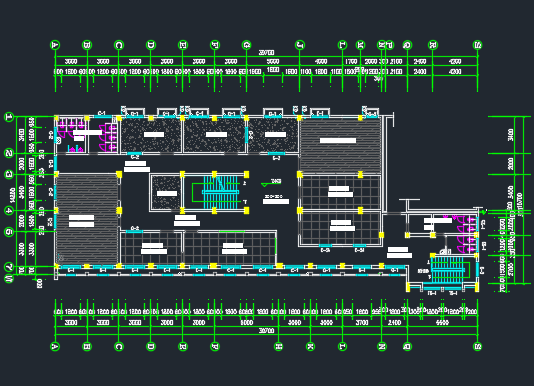The image size is (534, 386).
Task: Pick axis bubble D in the top grid row
Action: tap(151, 45)
